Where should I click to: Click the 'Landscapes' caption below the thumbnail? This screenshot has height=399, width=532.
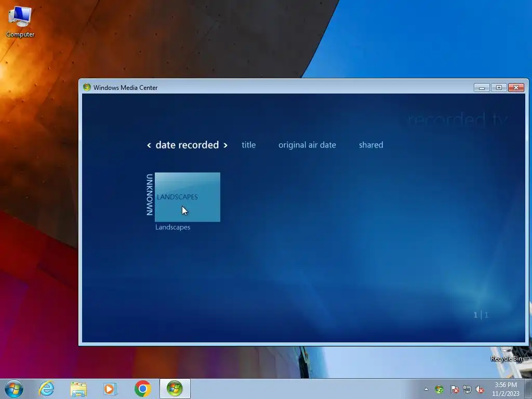[172, 228]
